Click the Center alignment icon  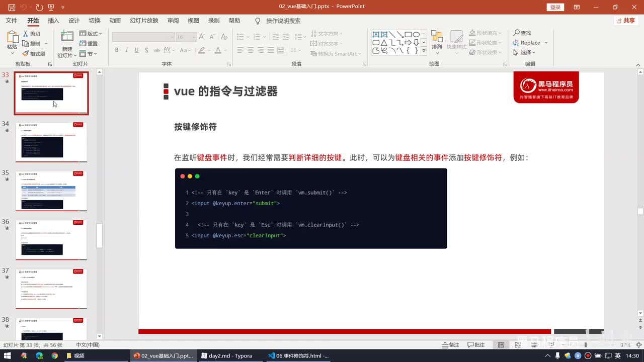[251, 50]
